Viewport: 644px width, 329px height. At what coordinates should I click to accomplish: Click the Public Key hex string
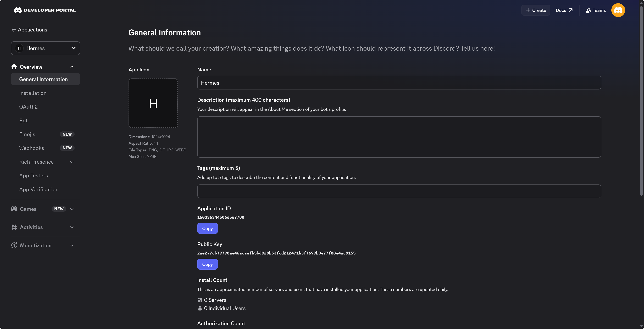(x=276, y=253)
